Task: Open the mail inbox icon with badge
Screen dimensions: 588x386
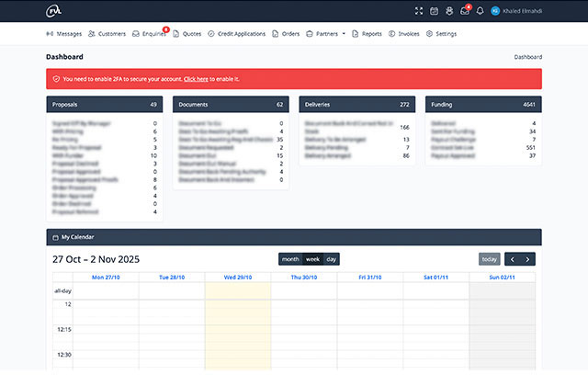Action: (465, 11)
